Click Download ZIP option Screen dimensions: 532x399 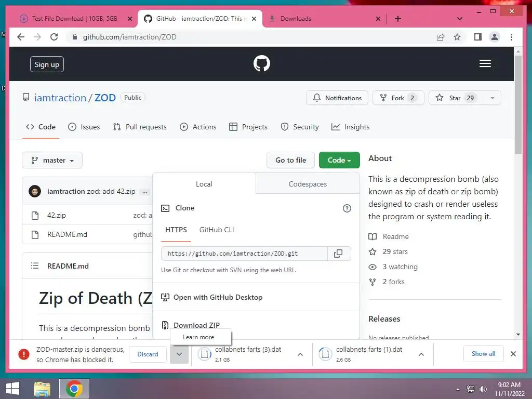(196, 325)
